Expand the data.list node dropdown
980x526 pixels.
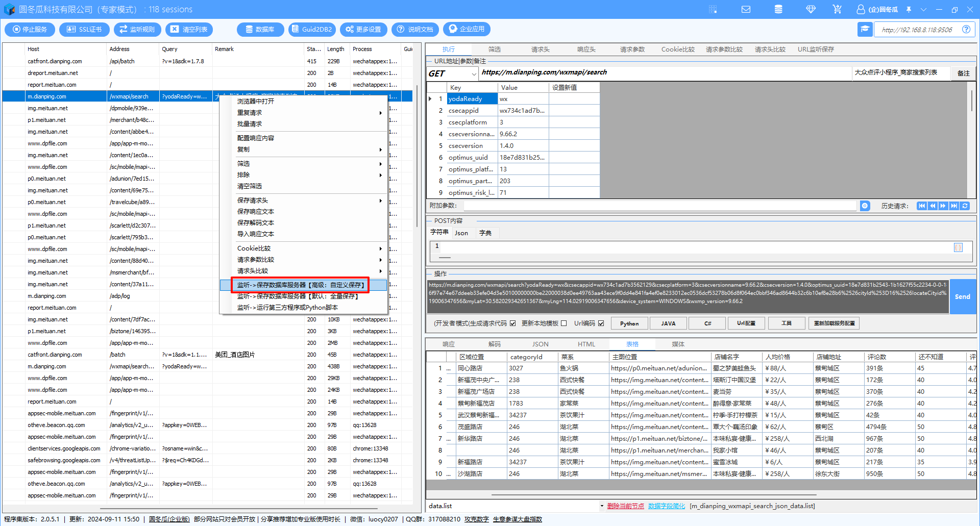click(x=602, y=506)
